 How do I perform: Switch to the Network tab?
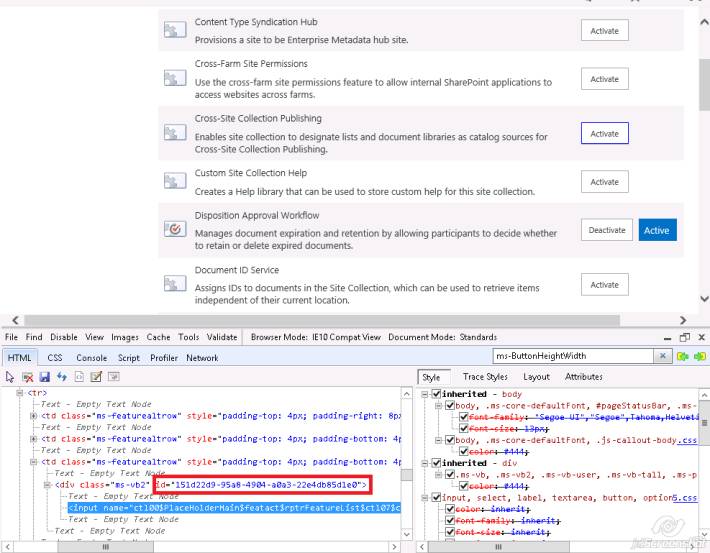tap(202, 358)
